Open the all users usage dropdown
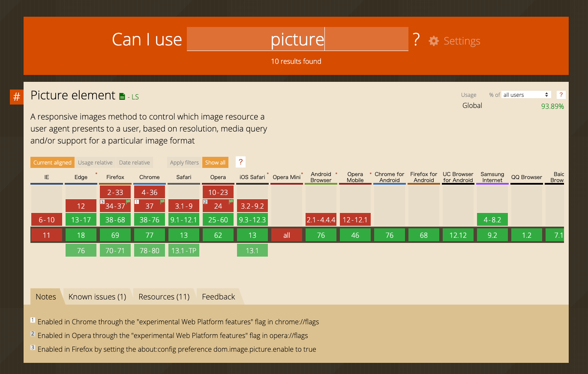The width and height of the screenshot is (588, 374). coord(526,95)
